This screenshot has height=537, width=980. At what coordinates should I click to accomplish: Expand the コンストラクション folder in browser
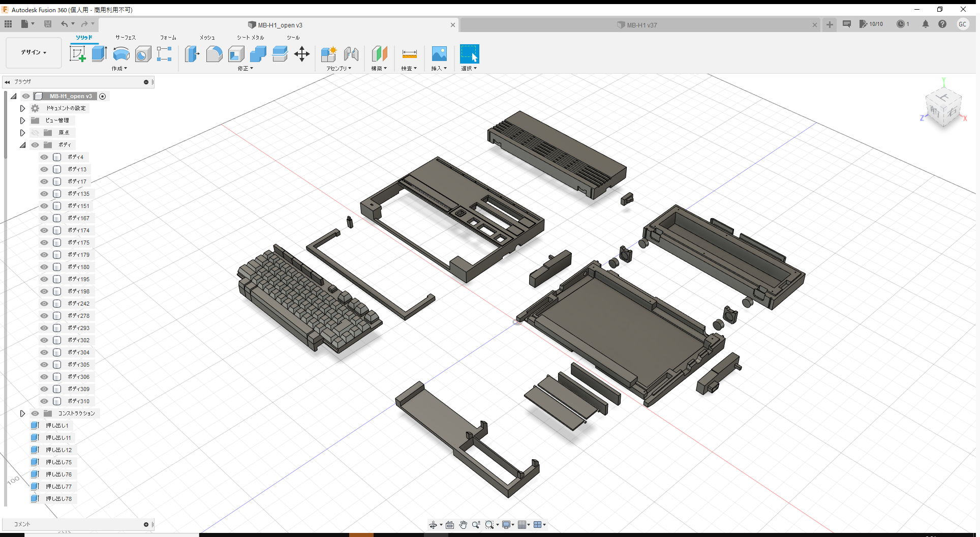click(22, 413)
